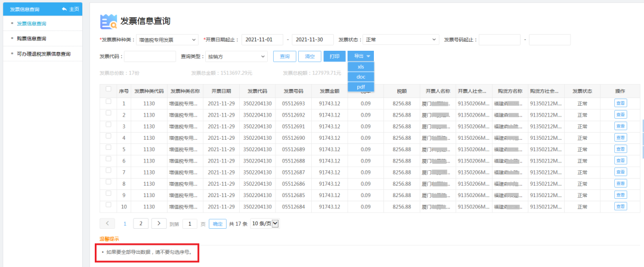Screen dimensions: 644x267
Task: Click the 打印 button
Action: [335, 56]
